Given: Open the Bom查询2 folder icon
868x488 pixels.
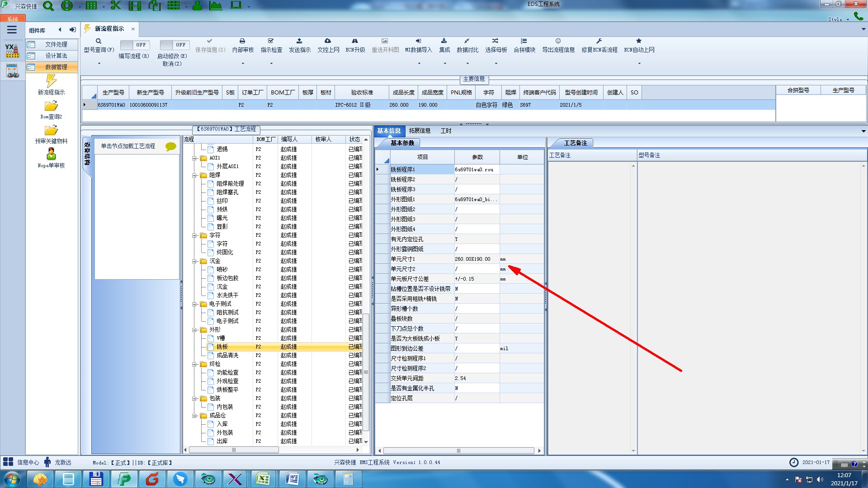Looking at the screenshot, I should click(x=51, y=106).
